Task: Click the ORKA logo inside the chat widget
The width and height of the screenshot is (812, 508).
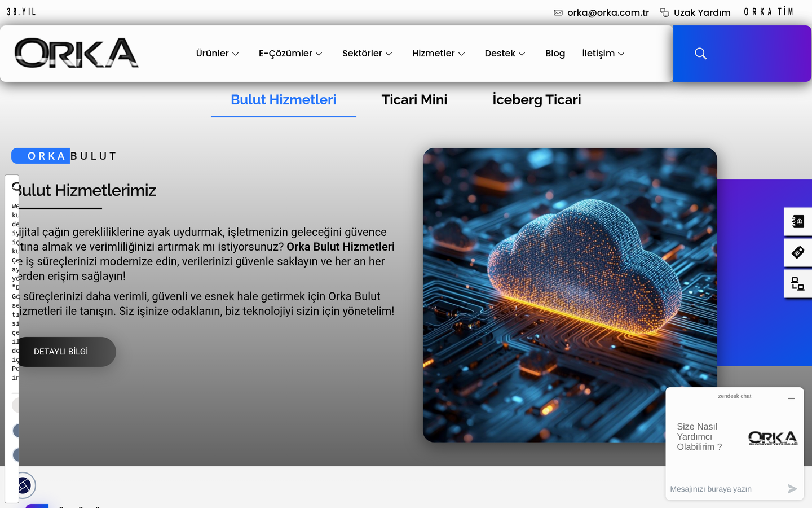Action: pos(773,438)
